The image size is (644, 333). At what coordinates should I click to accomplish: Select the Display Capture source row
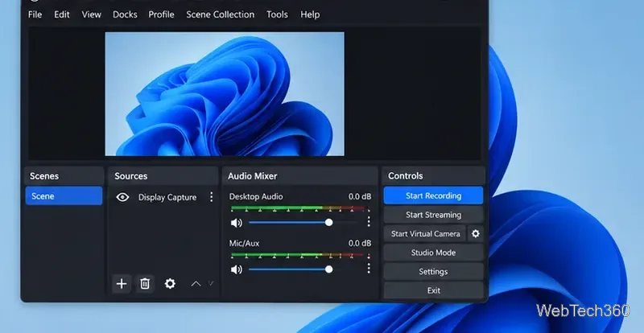(x=163, y=197)
